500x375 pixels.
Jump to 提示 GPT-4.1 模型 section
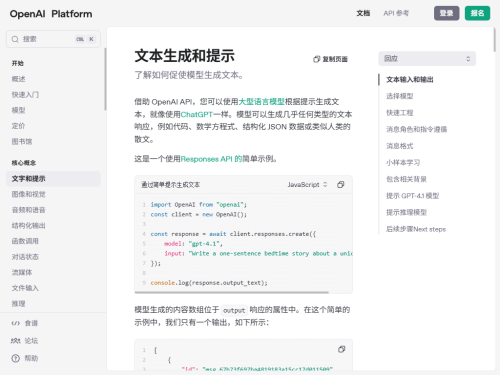[x=412, y=196]
